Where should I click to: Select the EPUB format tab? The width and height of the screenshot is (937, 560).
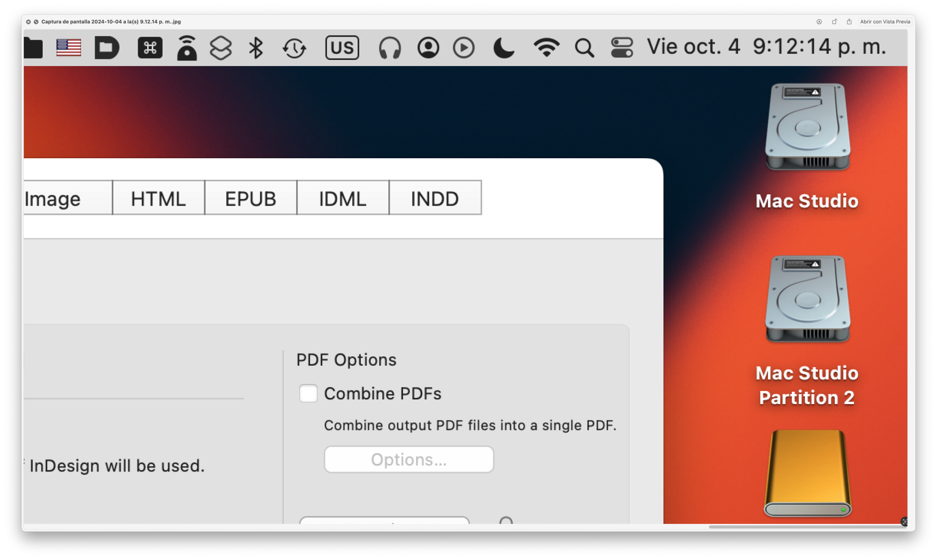251,199
